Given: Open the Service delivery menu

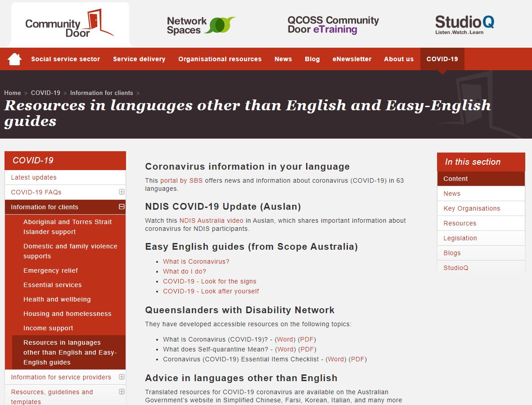Looking at the screenshot, I should [139, 59].
